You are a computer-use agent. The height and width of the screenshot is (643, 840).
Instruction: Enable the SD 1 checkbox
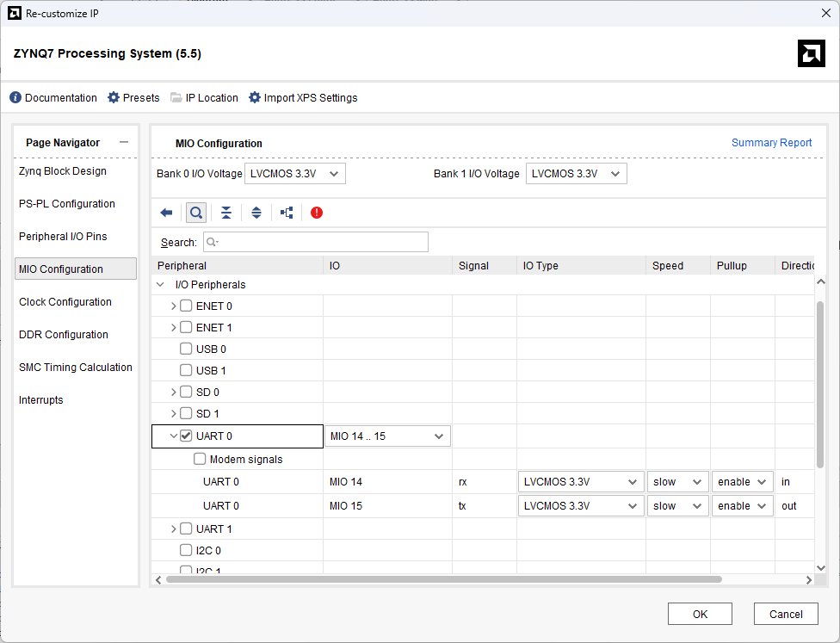(x=186, y=413)
